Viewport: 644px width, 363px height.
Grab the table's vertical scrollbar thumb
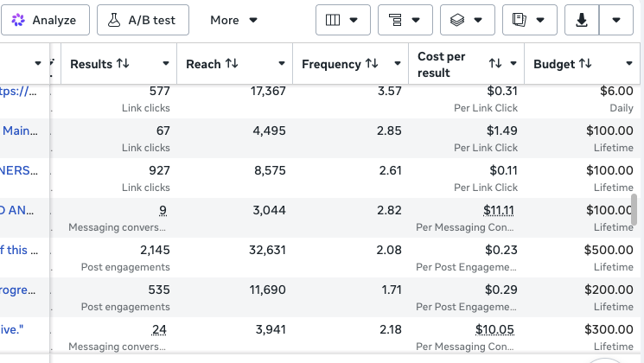pyautogui.click(x=634, y=210)
